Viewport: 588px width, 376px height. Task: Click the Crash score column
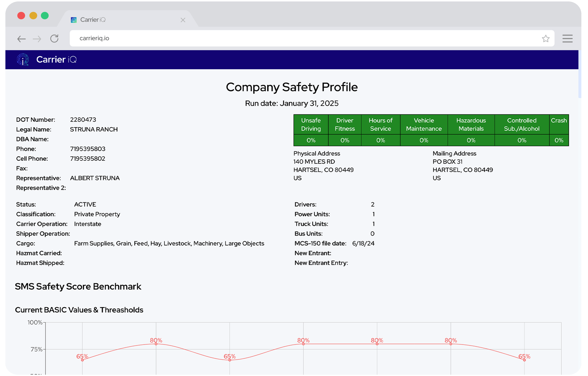click(x=559, y=140)
